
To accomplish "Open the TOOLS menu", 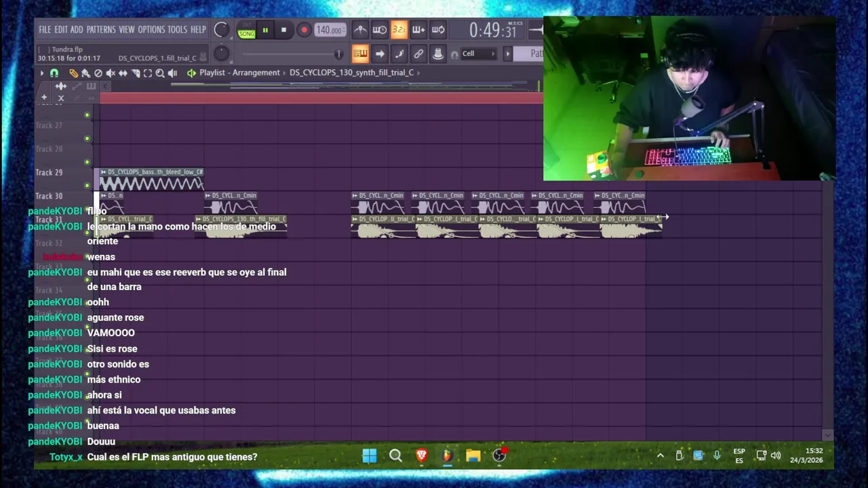I will pyautogui.click(x=177, y=30).
